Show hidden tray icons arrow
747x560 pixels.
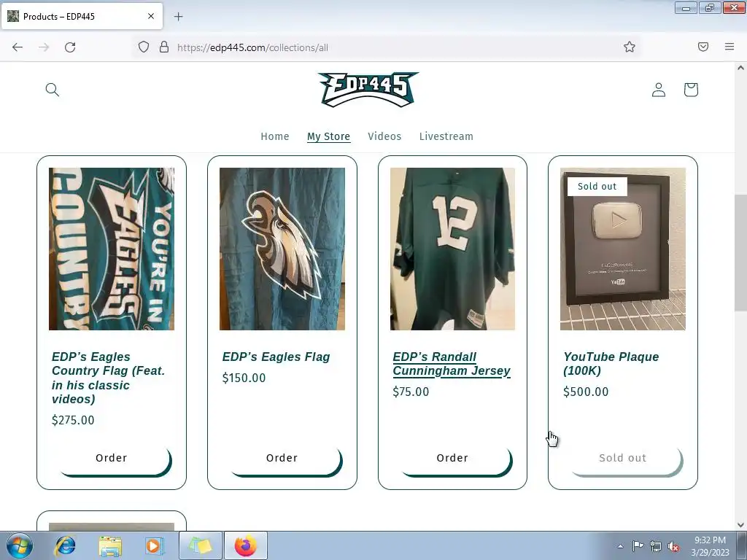(620, 546)
